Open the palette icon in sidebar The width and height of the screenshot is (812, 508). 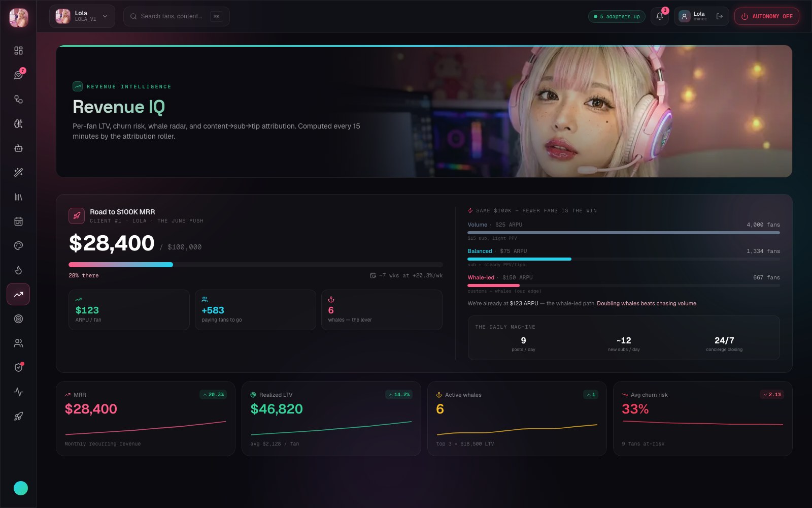point(18,246)
